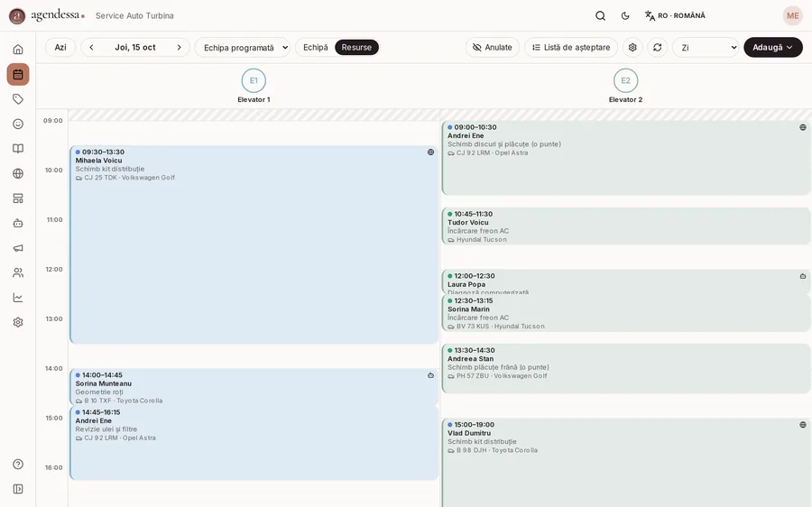
Task: Open Tudor Voicu 10:45–11:30 appointment
Action: 625,226
